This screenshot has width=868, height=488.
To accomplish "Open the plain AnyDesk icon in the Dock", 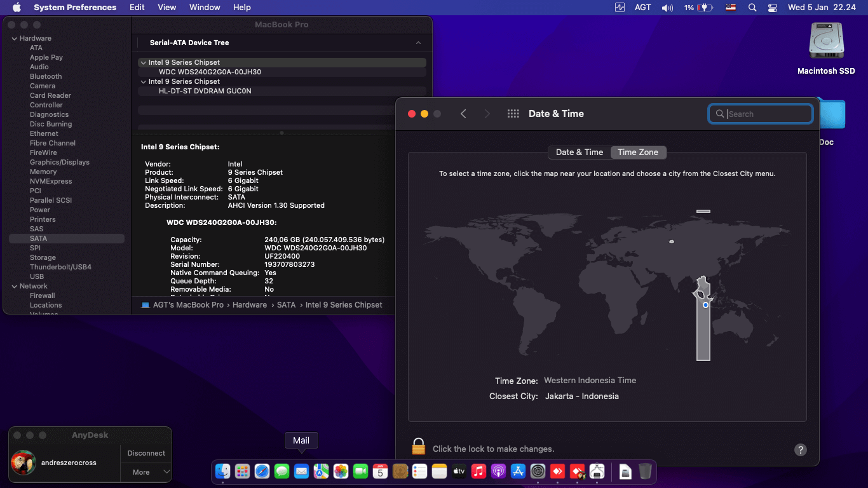I will click(x=557, y=471).
